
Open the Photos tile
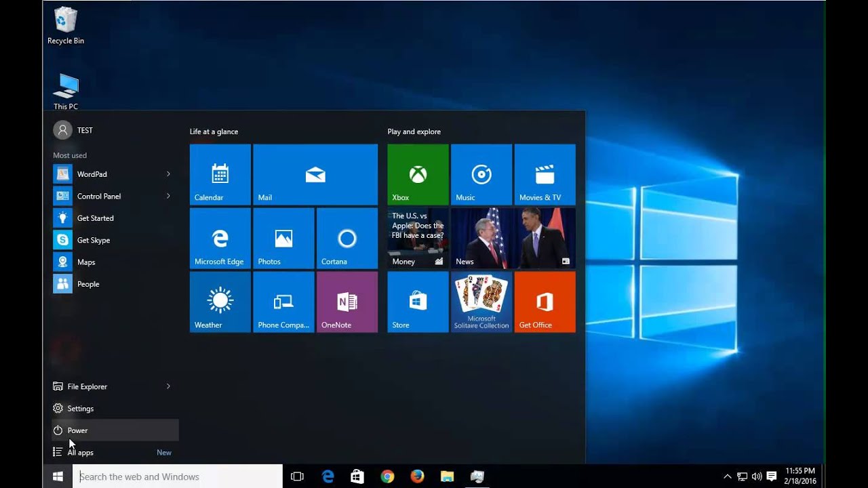283,238
